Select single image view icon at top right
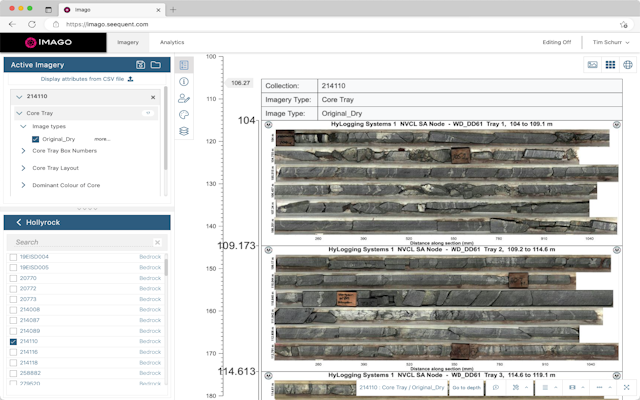The width and height of the screenshot is (640, 400). (x=592, y=65)
